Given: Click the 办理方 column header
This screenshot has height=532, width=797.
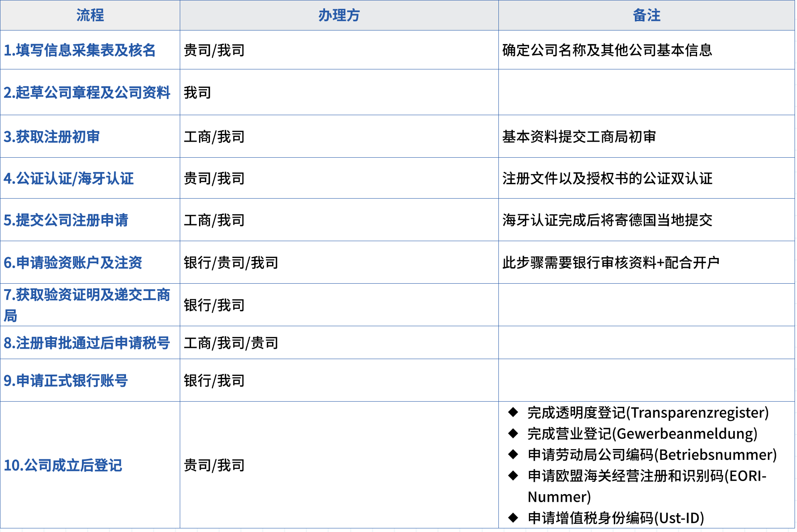Looking at the screenshot, I should [338, 16].
